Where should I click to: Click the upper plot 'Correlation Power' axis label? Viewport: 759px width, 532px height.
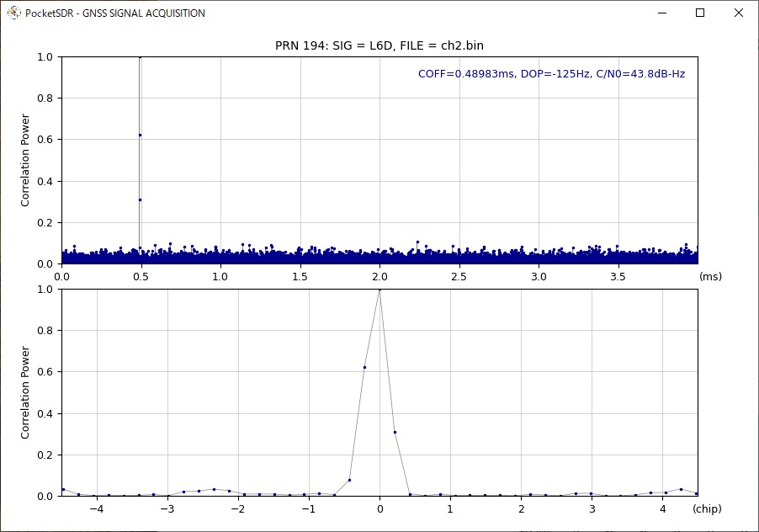(25, 160)
